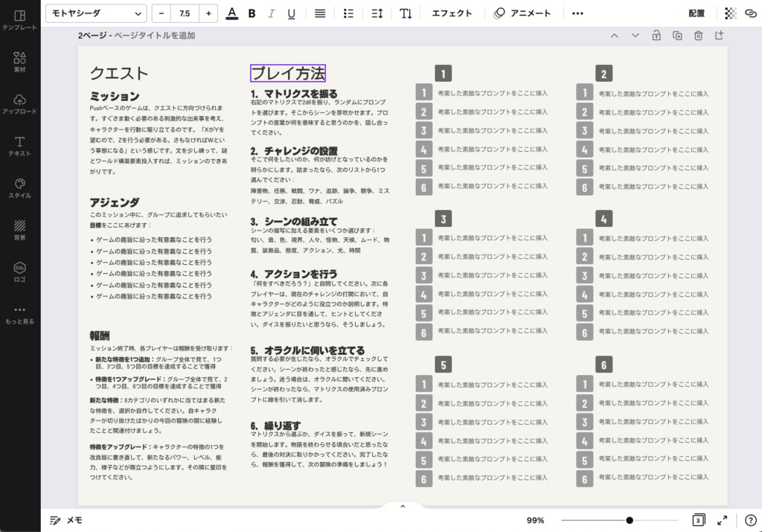Open the transparency control in the toolbar
The image size is (762, 532).
coord(729,13)
